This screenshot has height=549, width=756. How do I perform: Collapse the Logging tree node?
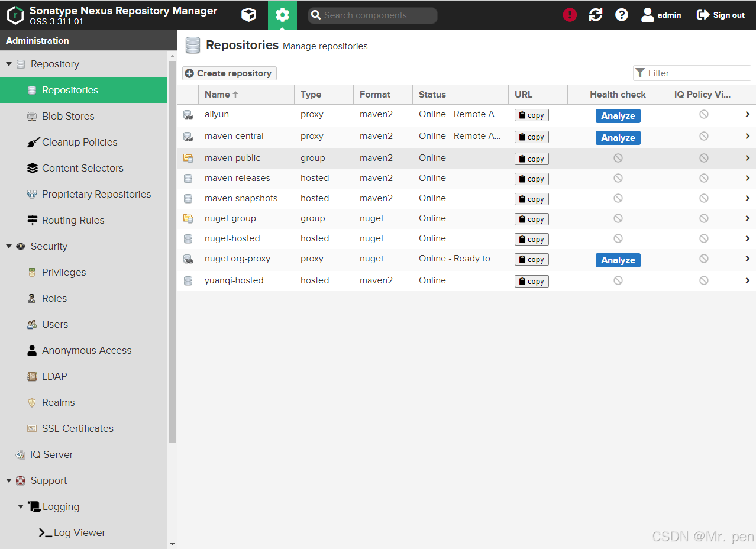coord(21,506)
